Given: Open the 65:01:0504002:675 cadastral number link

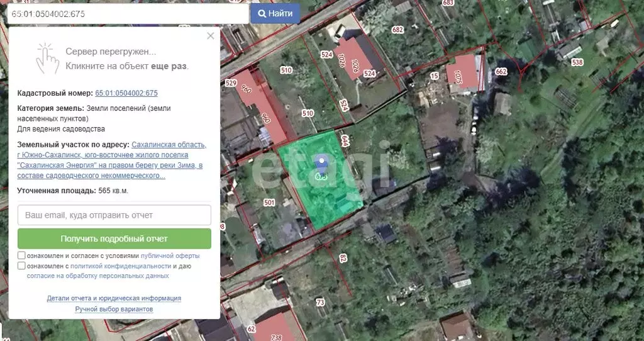Looking at the screenshot, I should coord(126,93).
